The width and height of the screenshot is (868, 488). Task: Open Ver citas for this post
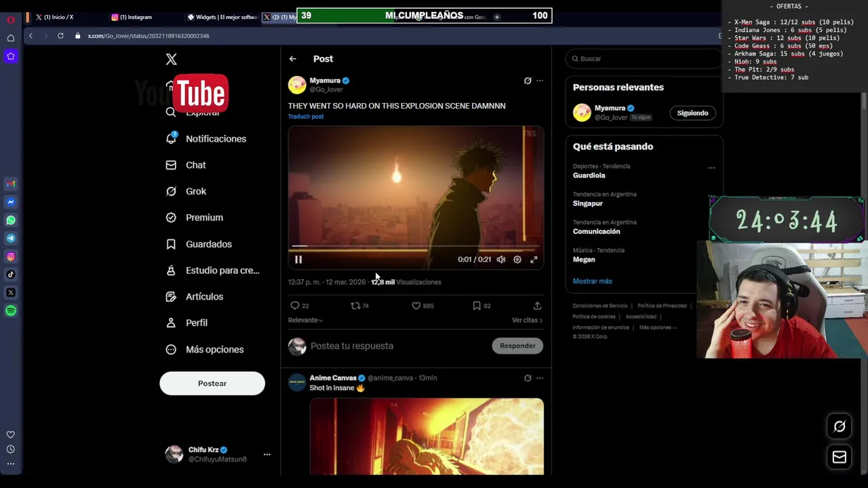tap(527, 320)
